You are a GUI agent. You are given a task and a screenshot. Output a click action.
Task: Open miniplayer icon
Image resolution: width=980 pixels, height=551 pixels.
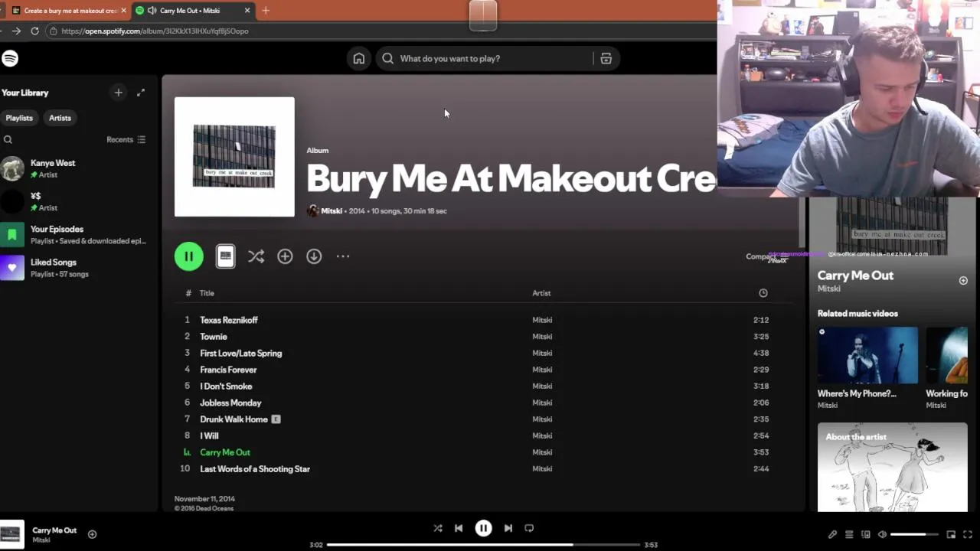click(951, 534)
